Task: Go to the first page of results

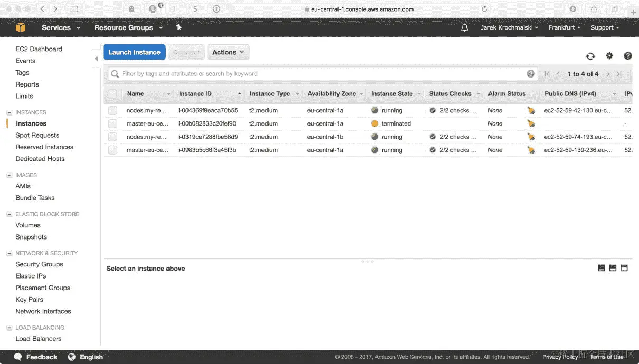Action: pos(547,74)
